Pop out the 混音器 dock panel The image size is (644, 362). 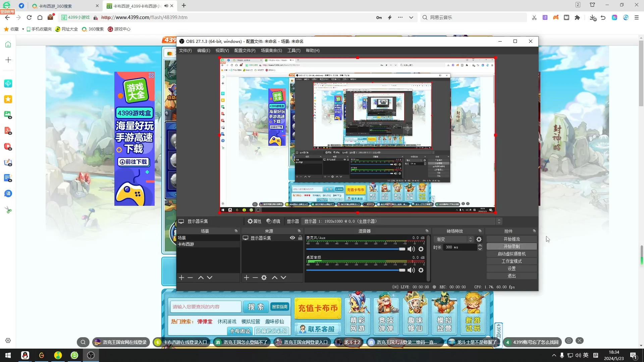[x=427, y=231]
